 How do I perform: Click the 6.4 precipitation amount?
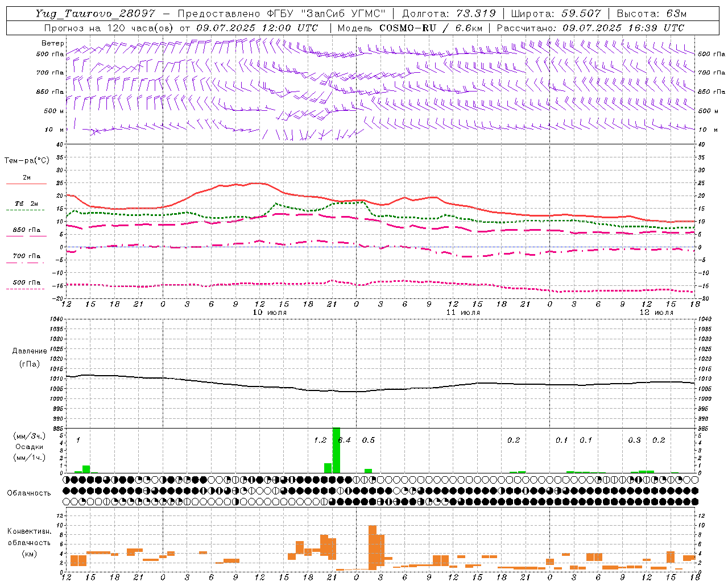[x=345, y=440]
